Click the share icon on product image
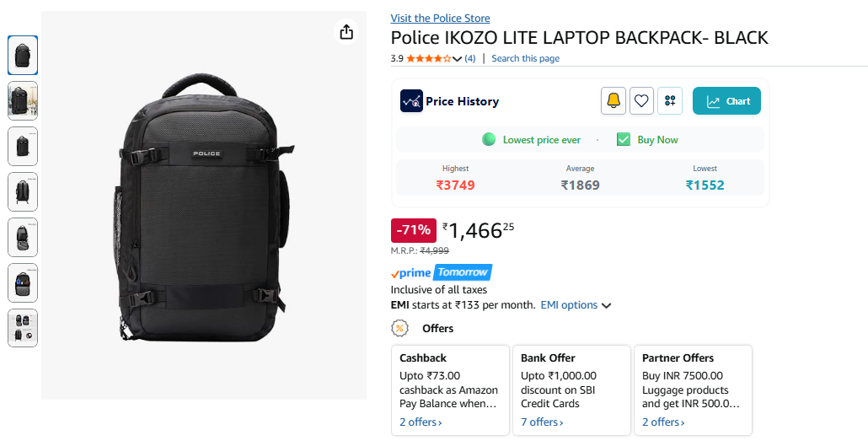868x446 pixels. click(346, 32)
